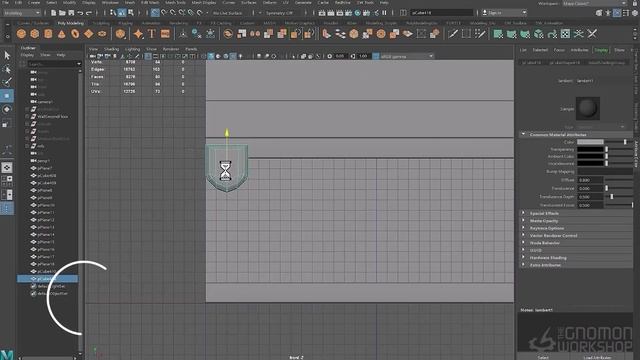Toggle the highlighted panel icon at top right

point(617,13)
